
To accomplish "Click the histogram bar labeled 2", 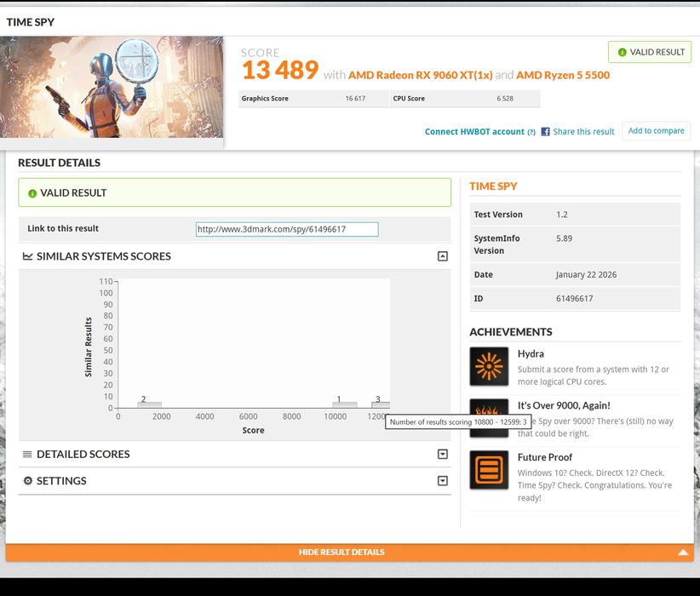I will coord(150,405).
